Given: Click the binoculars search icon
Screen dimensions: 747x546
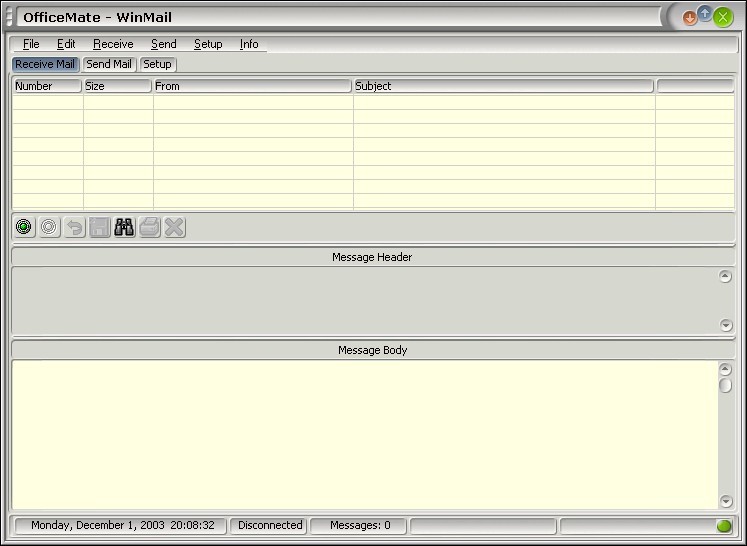Looking at the screenshot, I should coord(124,227).
